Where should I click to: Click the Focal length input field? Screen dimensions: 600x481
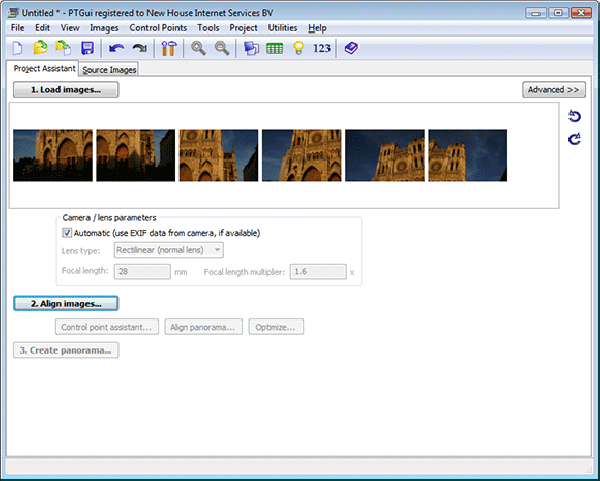[x=142, y=272]
